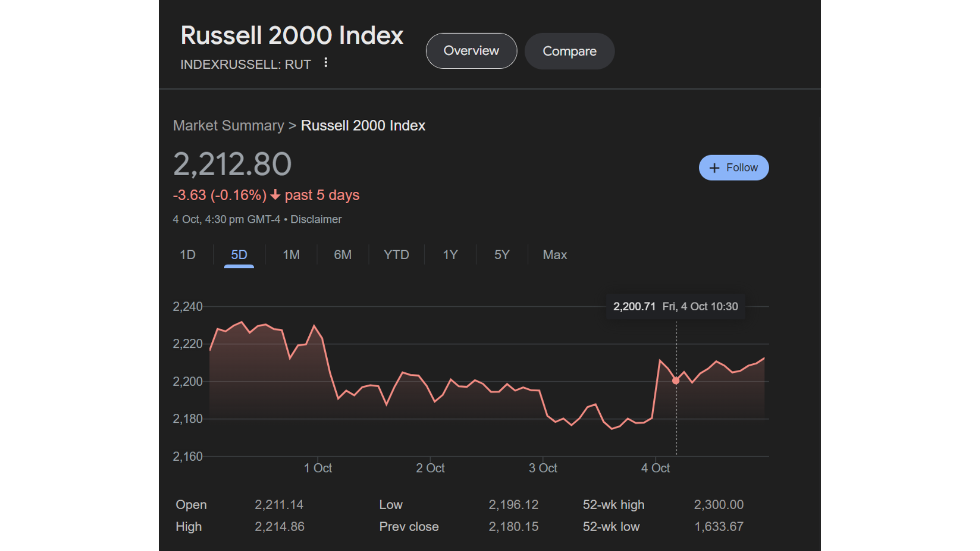This screenshot has height=551, width=980.
Task: Switch chart to YTD range
Action: (x=396, y=255)
